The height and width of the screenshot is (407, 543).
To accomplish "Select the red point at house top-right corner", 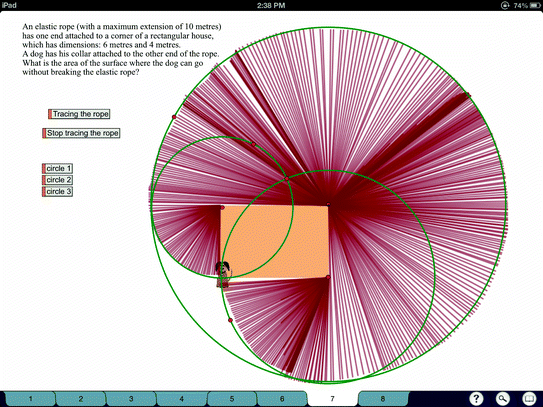I will [x=328, y=205].
